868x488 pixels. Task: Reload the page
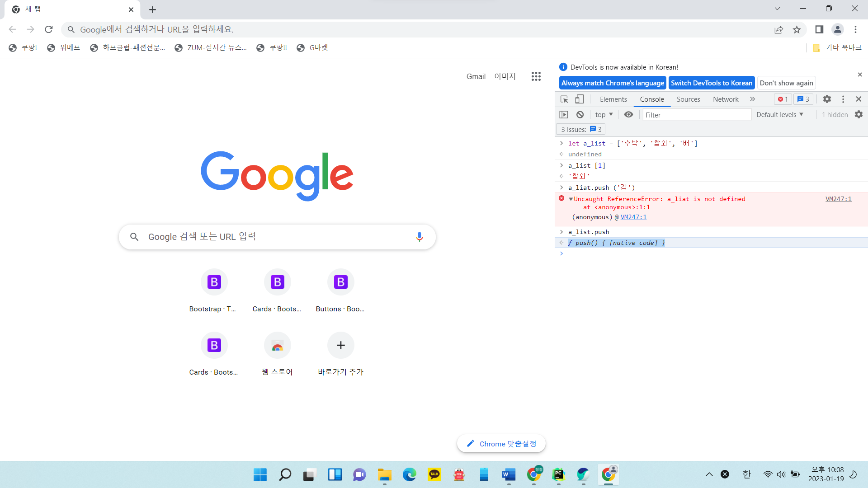point(49,29)
